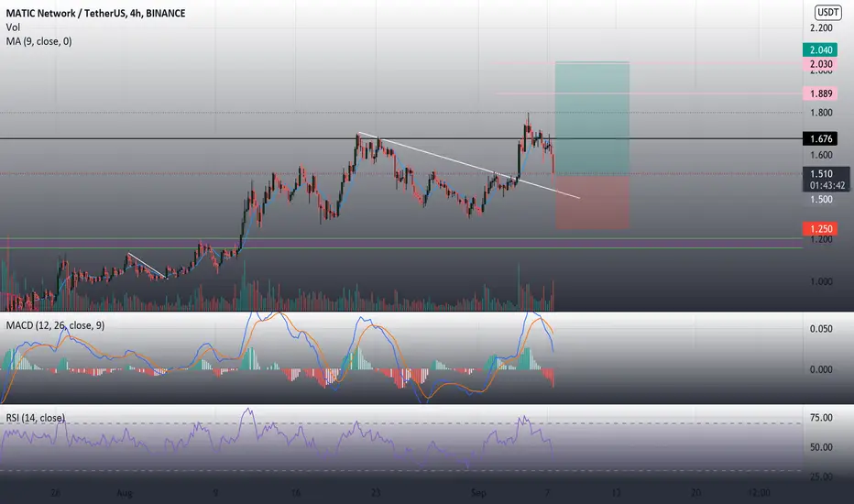The image size is (854, 504).
Task: Click the 16 date label on time axis
Action: tap(296, 493)
